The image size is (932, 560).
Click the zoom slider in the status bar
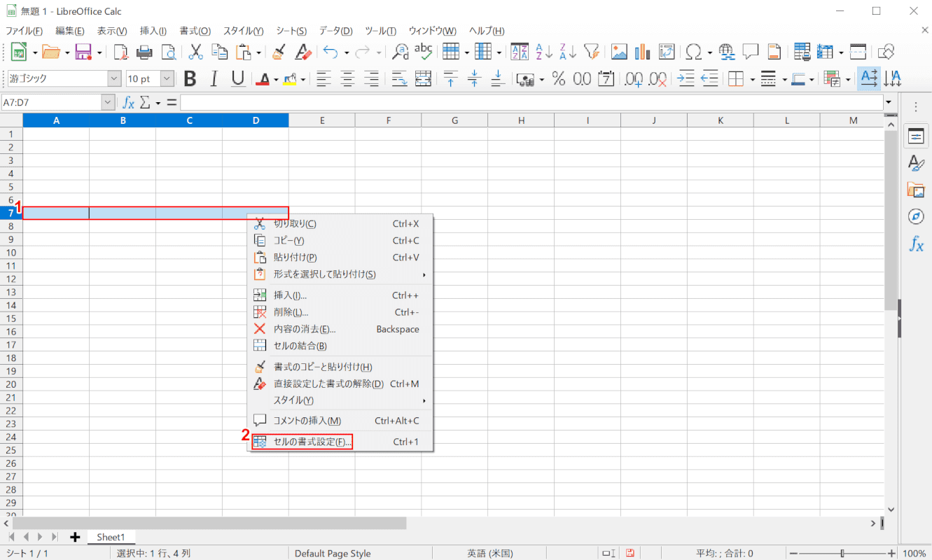coord(842,553)
